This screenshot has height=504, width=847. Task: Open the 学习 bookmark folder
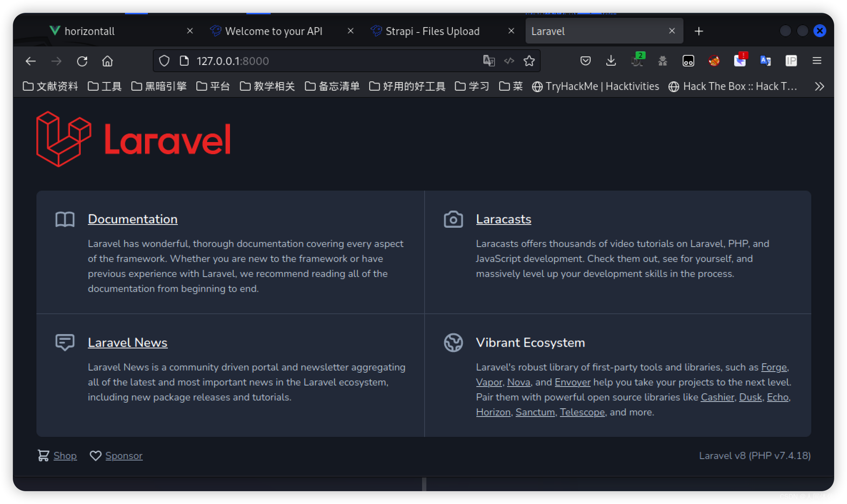pos(472,86)
